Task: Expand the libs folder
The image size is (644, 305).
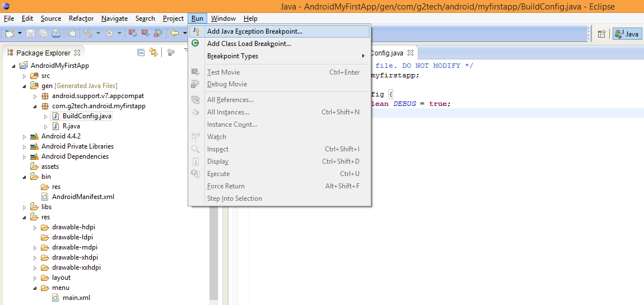Action: (24, 207)
